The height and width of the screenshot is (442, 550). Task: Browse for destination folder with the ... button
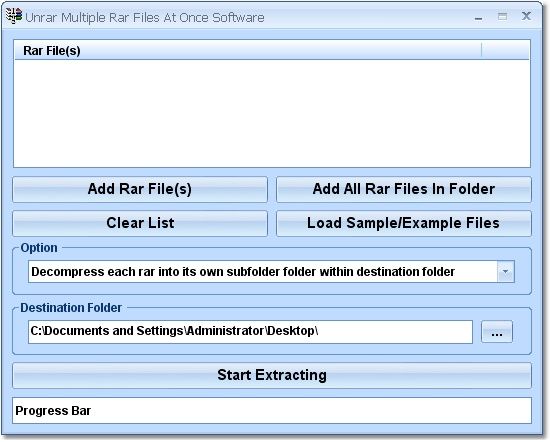coord(497,332)
